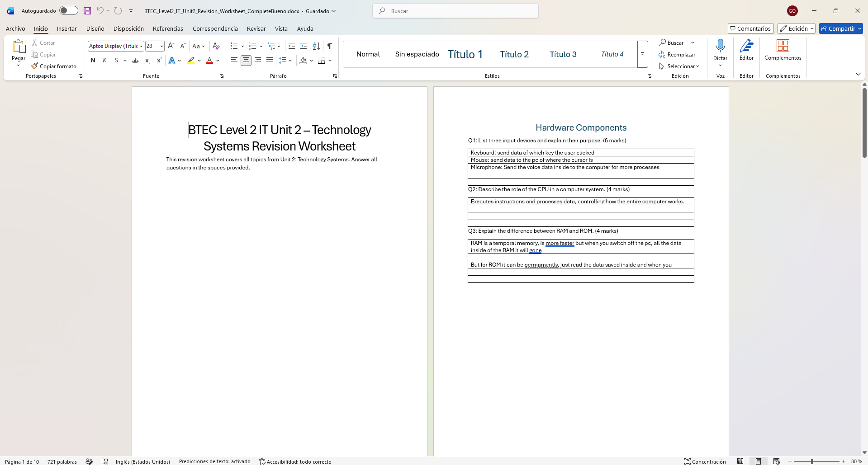This screenshot has width=868, height=465.
Task: Click Cortar in the clipboard group
Action: (43, 42)
